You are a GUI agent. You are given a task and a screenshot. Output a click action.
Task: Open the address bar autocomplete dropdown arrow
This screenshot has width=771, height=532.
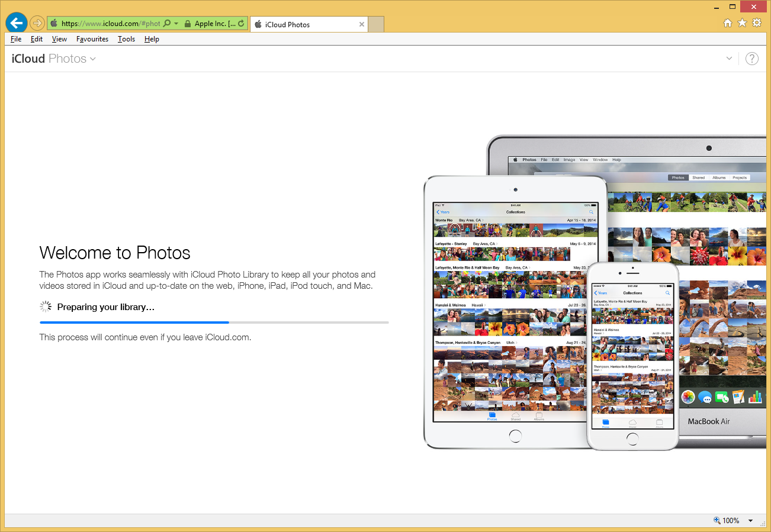(x=176, y=24)
